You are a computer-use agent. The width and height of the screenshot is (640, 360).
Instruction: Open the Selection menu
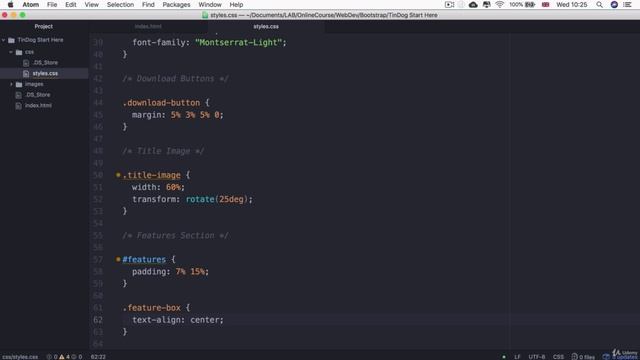[120, 4]
